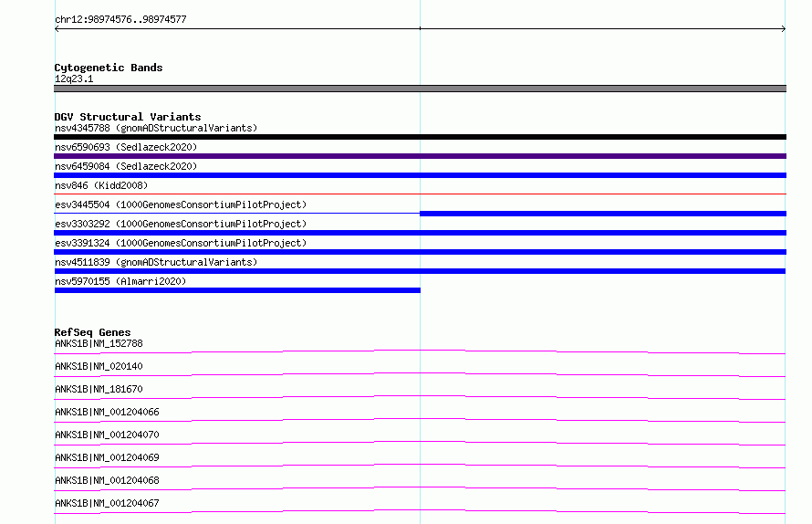This screenshot has width=812, height=524.
Task: Click the short blue nsv5970155 variant bar
Action: [238, 290]
